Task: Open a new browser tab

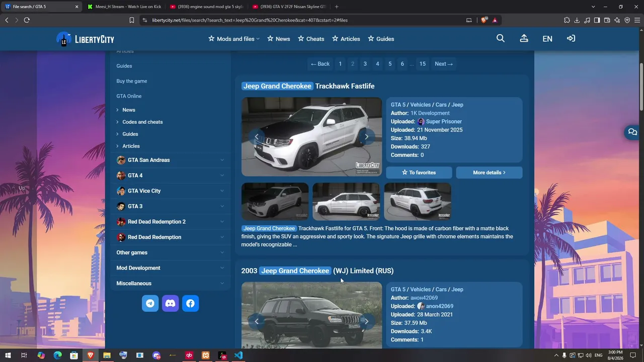Action: click(337, 7)
